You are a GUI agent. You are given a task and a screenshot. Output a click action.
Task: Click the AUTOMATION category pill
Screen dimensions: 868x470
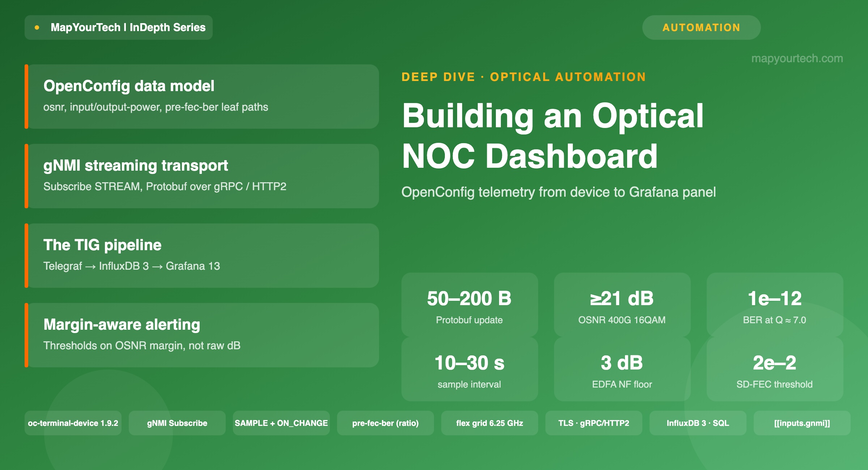pyautogui.click(x=701, y=27)
